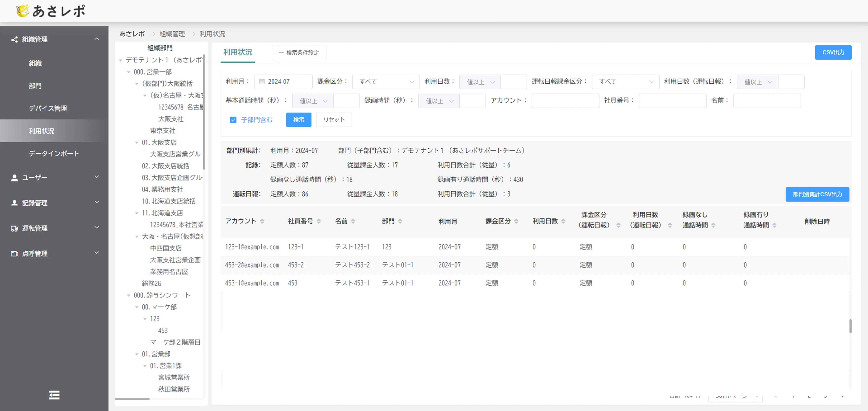Click the 社員番号 input field
Image resolution: width=868 pixels, height=411 pixels.
[x=672, y=101]
